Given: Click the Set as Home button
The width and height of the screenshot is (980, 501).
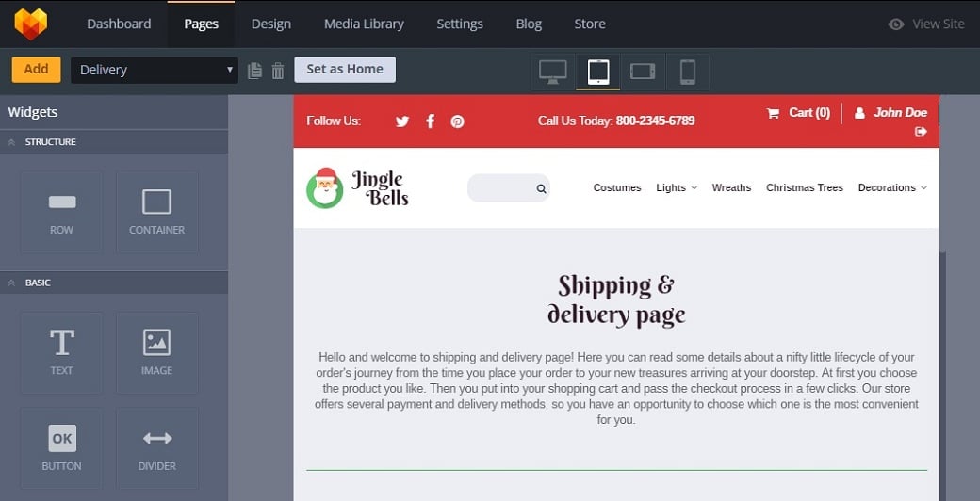Looking at the screenshot, I should [x=345, y=70].
